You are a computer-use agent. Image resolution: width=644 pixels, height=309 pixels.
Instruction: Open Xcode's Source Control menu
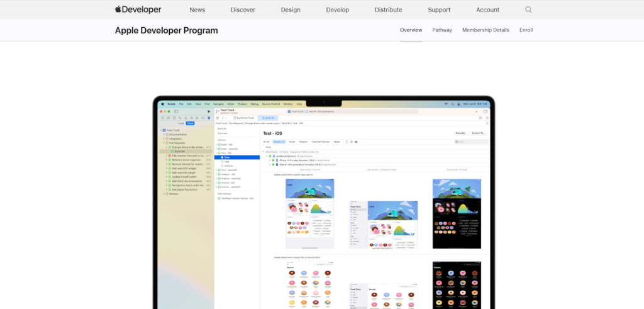click(x=271, y=104)
